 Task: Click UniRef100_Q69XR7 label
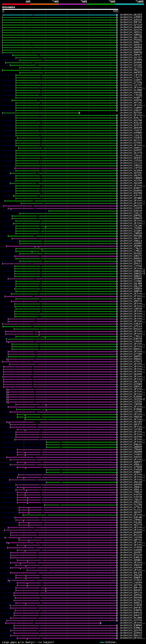point(131,158)
